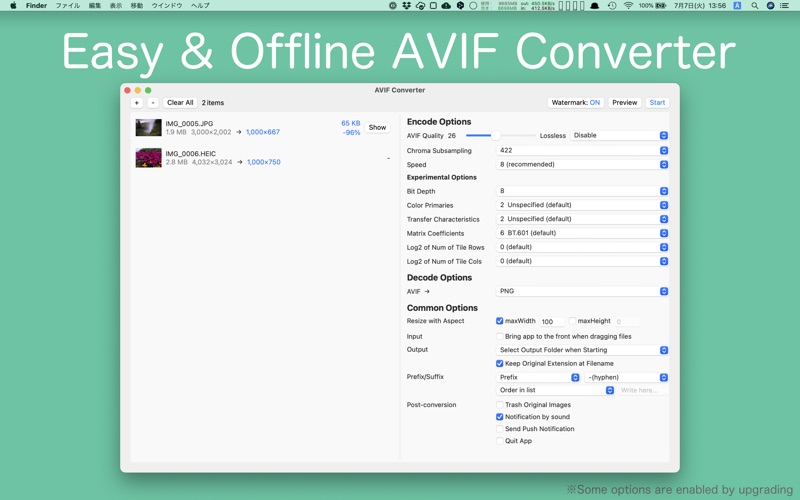Open AVIF decode format PNG dropdown
The height and width of the screenshot is (500, 800).
pyautogui.click(x=582, y=291)
